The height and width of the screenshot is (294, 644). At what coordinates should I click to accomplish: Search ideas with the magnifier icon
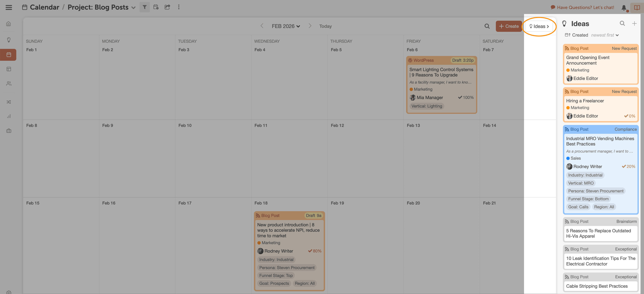coord(622,24)
